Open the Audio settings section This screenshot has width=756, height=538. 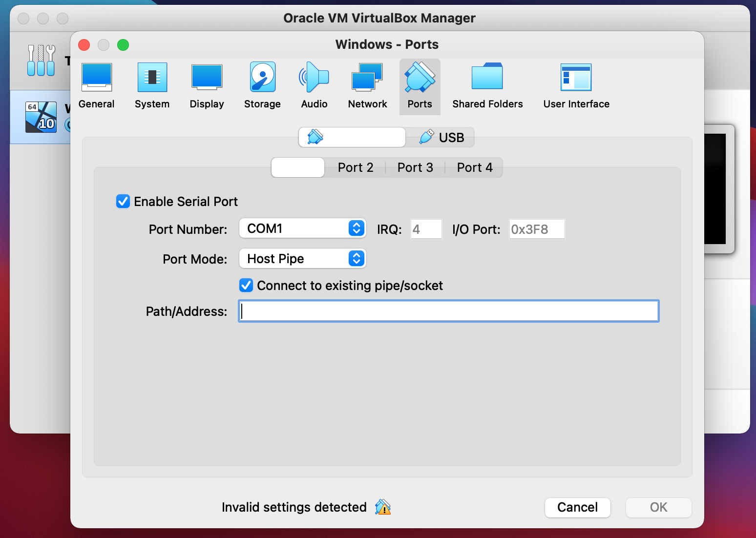314,86
